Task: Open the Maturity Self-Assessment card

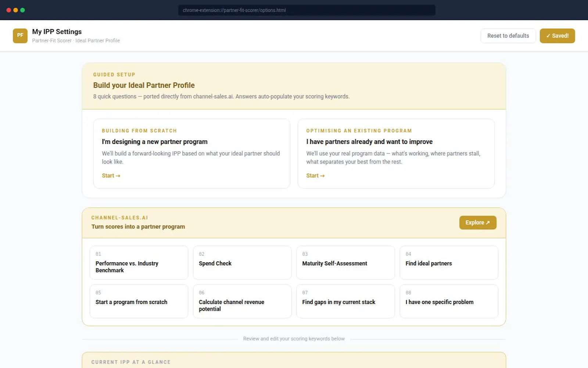Action: [x=345, y=263]
